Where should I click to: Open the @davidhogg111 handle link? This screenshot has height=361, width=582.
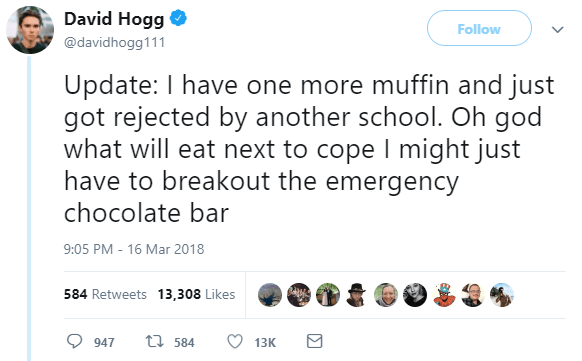[115, 43]
